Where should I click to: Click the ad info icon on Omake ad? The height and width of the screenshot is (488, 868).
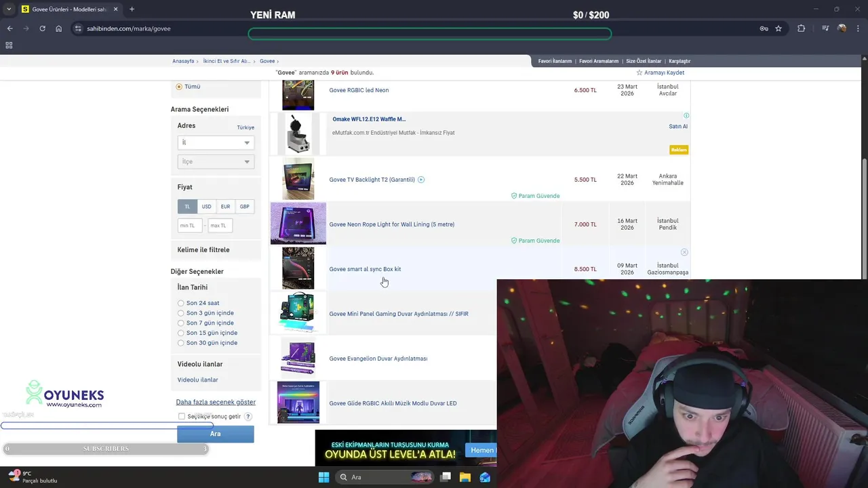click(686, 116)
